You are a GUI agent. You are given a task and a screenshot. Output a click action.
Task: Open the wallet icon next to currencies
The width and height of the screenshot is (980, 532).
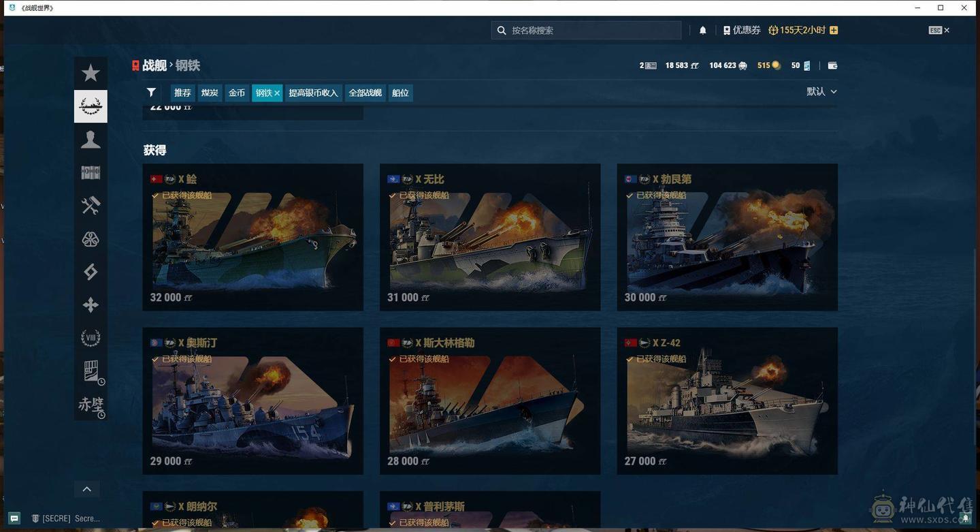[832, 65]
